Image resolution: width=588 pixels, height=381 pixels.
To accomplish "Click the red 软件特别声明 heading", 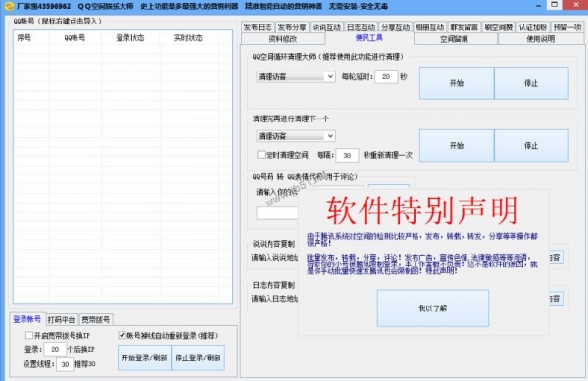I will (x=422, y=211).
